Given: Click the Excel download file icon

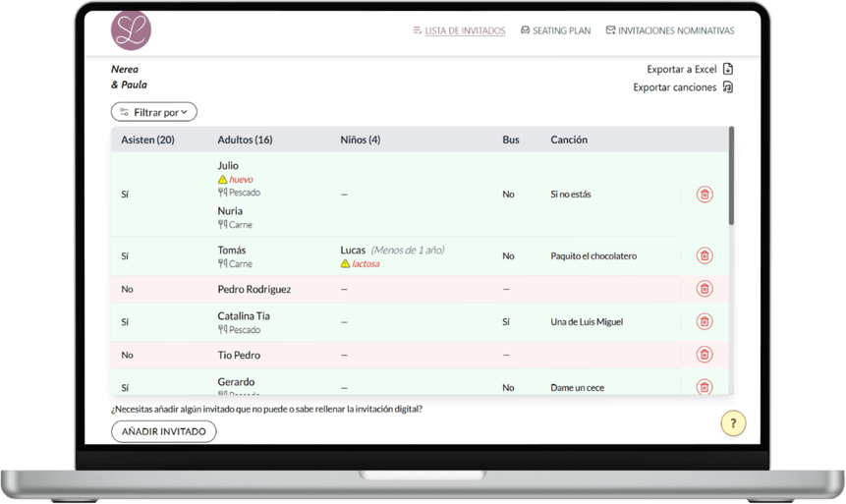Looking at the screenshot, I should (728, 69).
